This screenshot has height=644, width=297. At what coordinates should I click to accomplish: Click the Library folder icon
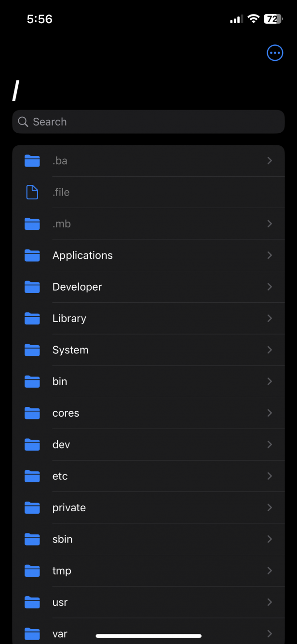(x=32, y=319)
